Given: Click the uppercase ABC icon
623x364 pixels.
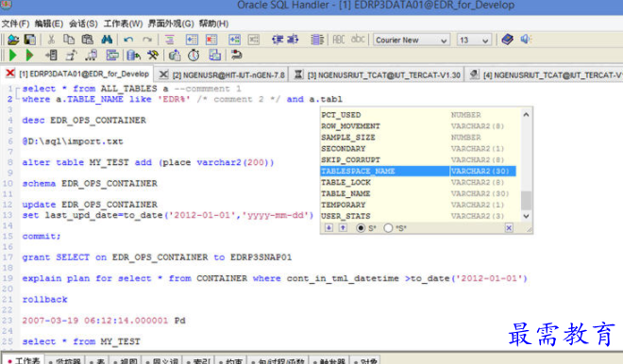Looking at the screenshot, I should [x=339, y=40].
